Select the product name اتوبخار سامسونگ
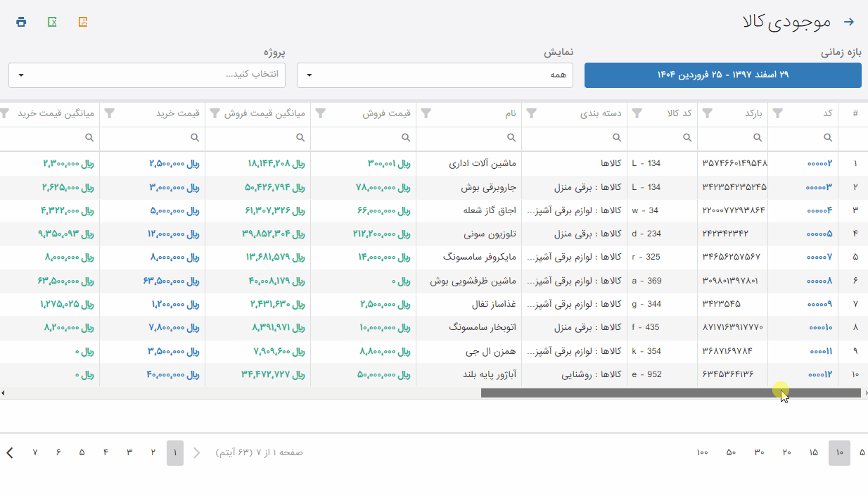The height and width of the screenshot is (496, 868). coord(483,327)
